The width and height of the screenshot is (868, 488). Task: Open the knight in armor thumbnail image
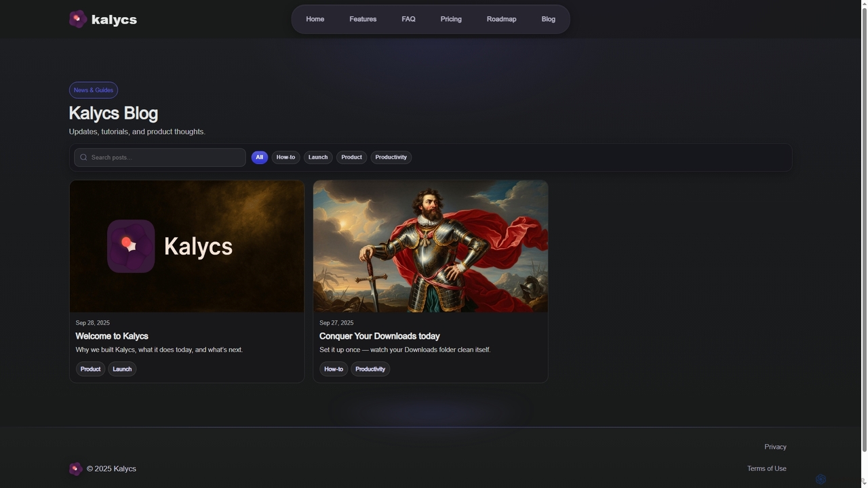(431, 246)
